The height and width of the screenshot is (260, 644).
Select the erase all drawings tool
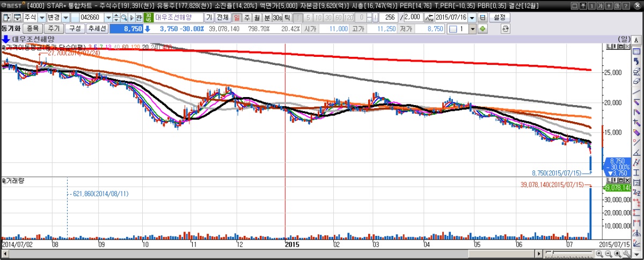pyautogui.click(x=636, y=72)
